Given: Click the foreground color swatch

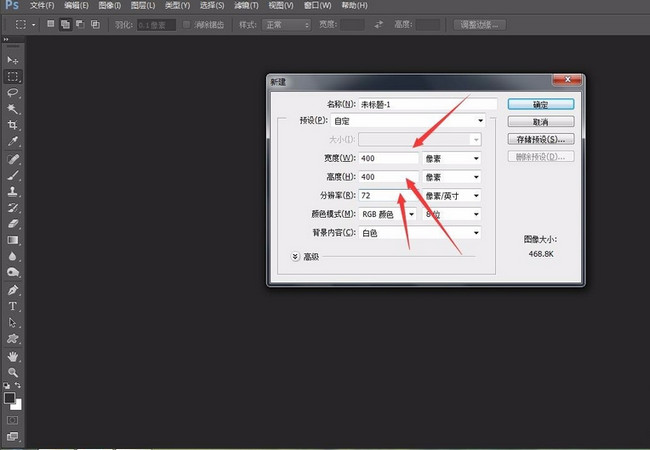Looking at the screenshot, I should point(10,398).
